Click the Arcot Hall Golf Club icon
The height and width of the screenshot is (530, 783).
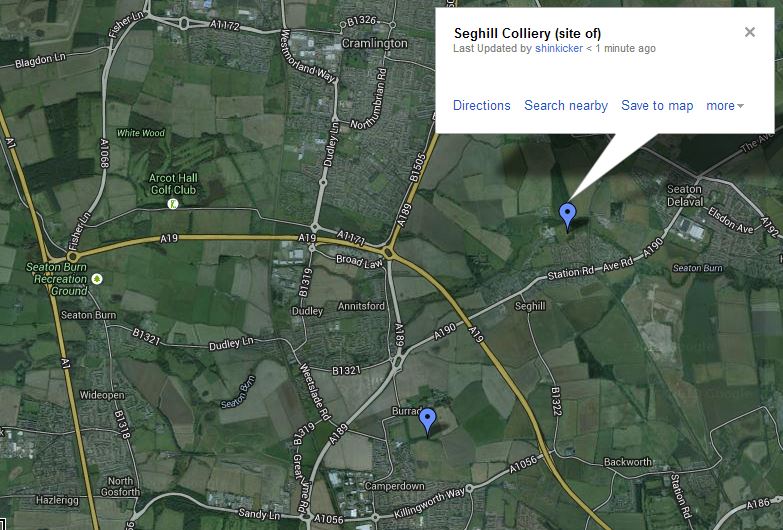173,203
